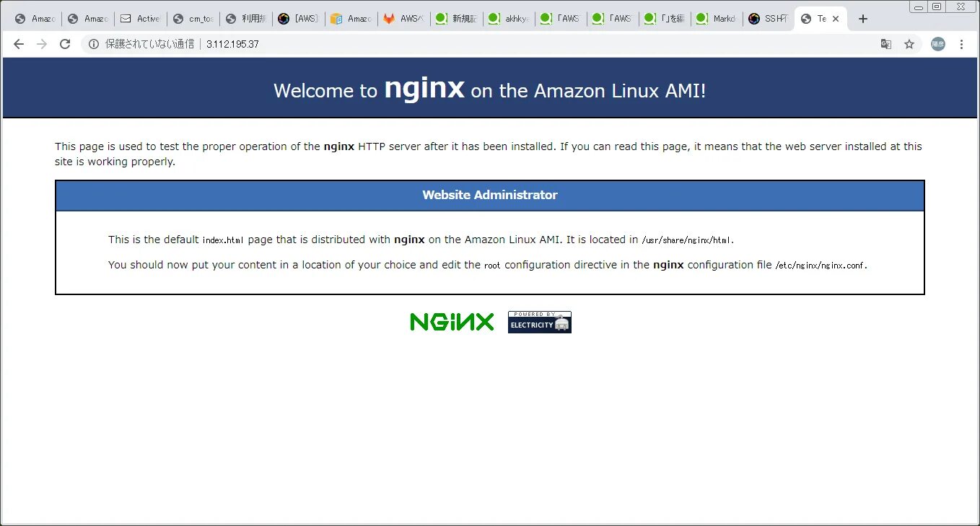Switch to the 新規記 tab
Screen dimensions: 980x526
click(x=455, y=19)
